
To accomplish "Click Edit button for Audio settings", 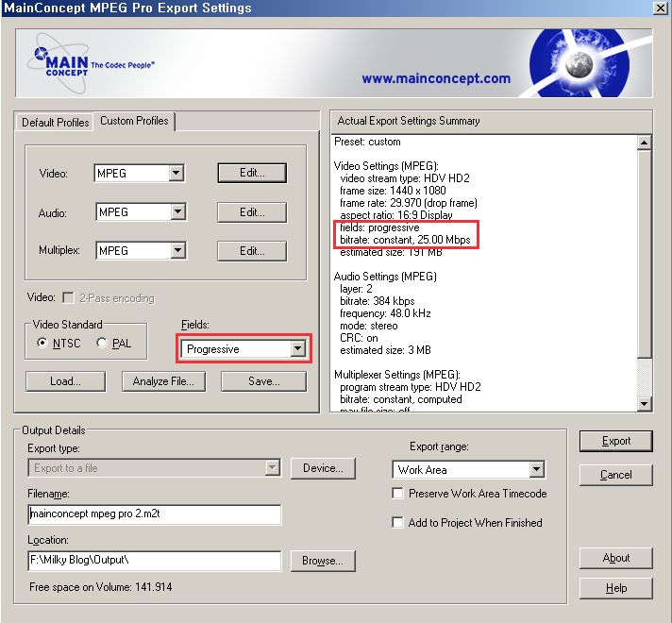I will 252,212.
